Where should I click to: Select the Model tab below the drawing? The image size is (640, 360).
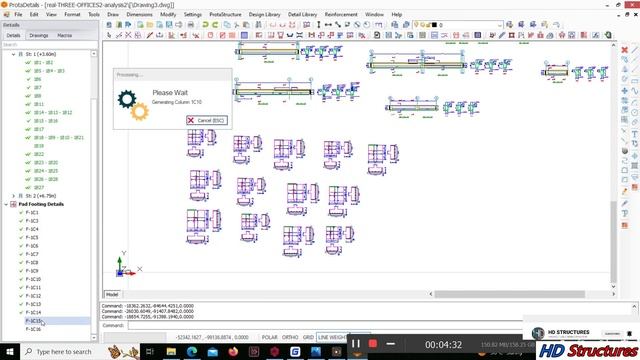coord(112,294)
